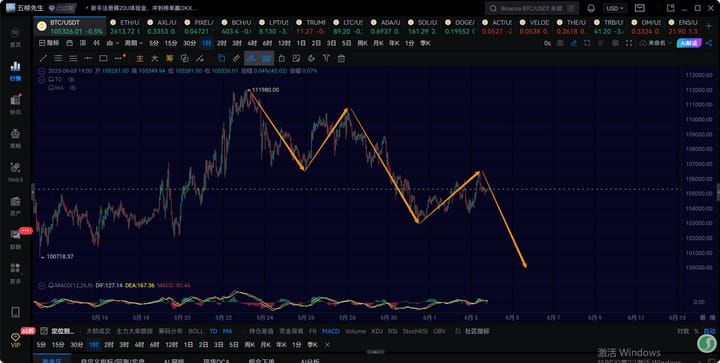The height and width of the screenshot is (363, 720).
Task: Select the 15分 timeframe in top bar
Action: coord(171,43)
